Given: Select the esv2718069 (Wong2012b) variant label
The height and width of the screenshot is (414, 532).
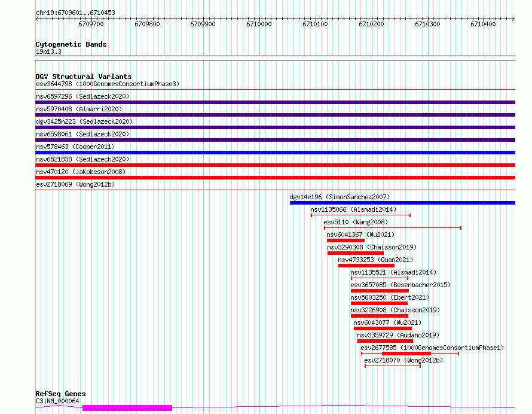Looking at the screenshot, I should [75, 184].
